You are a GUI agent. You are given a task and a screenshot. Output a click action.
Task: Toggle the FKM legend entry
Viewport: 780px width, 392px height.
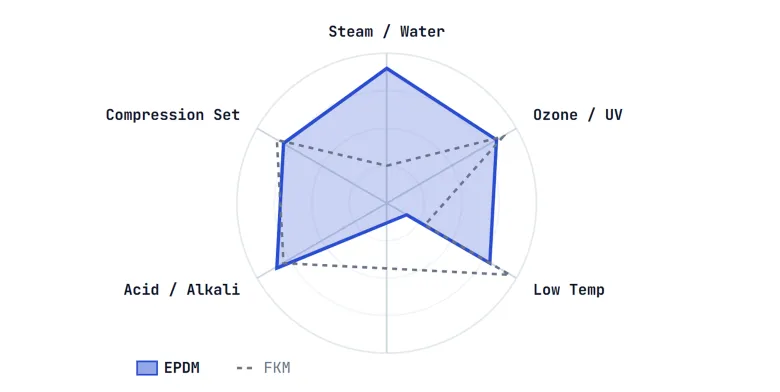(x=263, y=368)
